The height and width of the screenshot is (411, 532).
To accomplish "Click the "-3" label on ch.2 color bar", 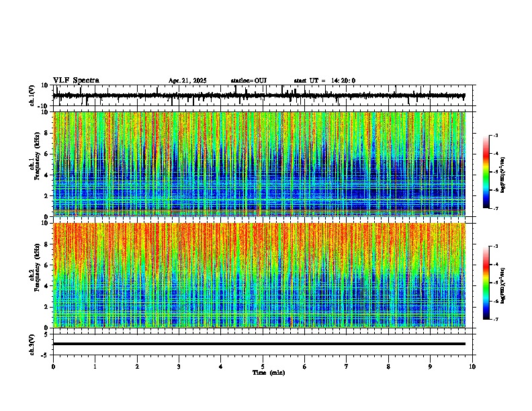I will (x=496, y=246).
